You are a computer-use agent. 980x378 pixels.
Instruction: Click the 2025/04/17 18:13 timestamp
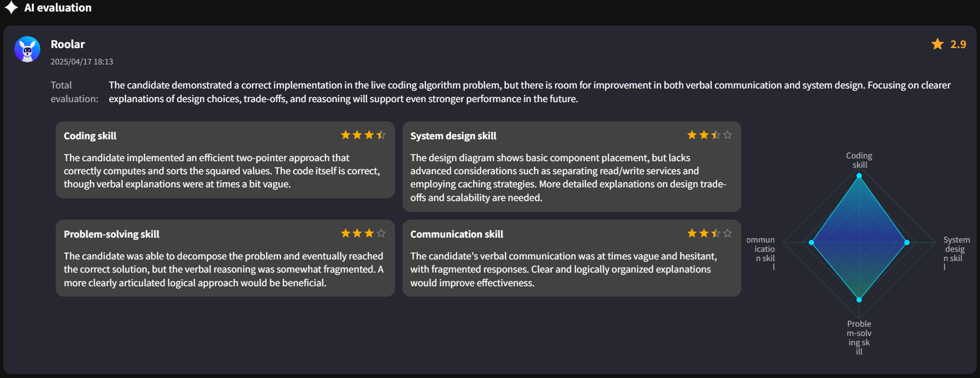coord(82,62)
